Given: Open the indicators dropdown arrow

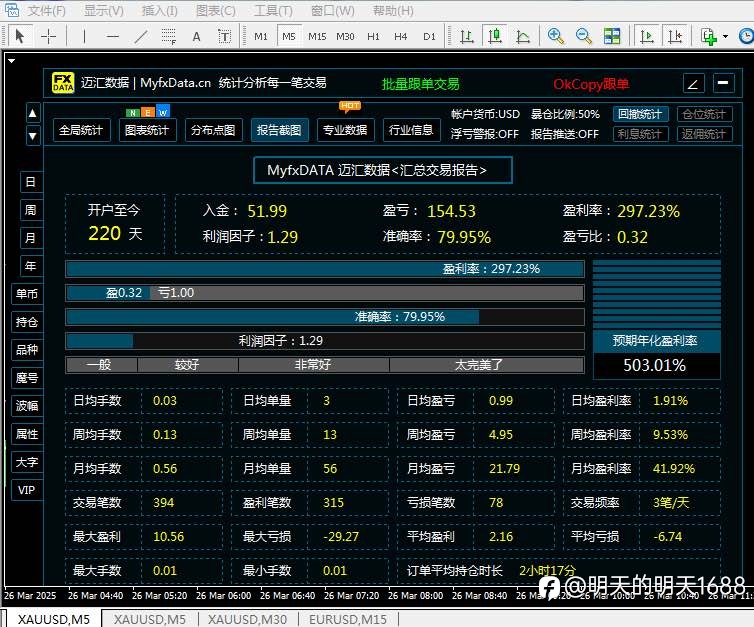Looking at the screenshot, I should [725, 37].
